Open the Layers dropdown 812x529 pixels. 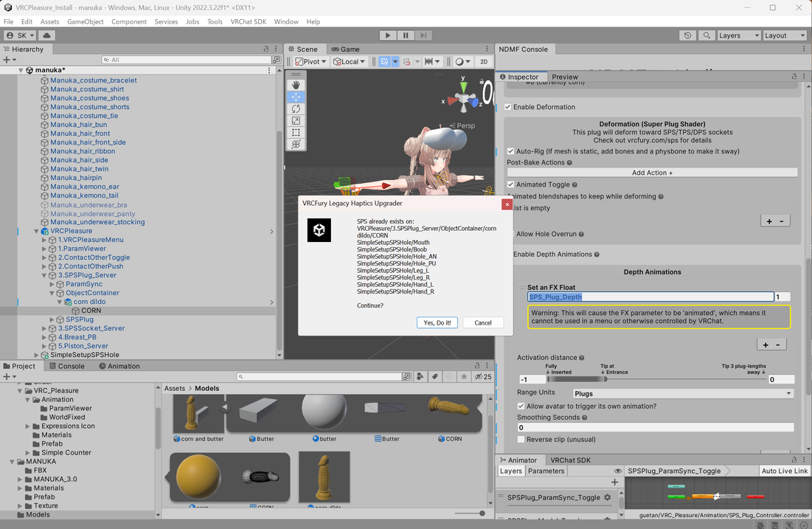[738, 35]
